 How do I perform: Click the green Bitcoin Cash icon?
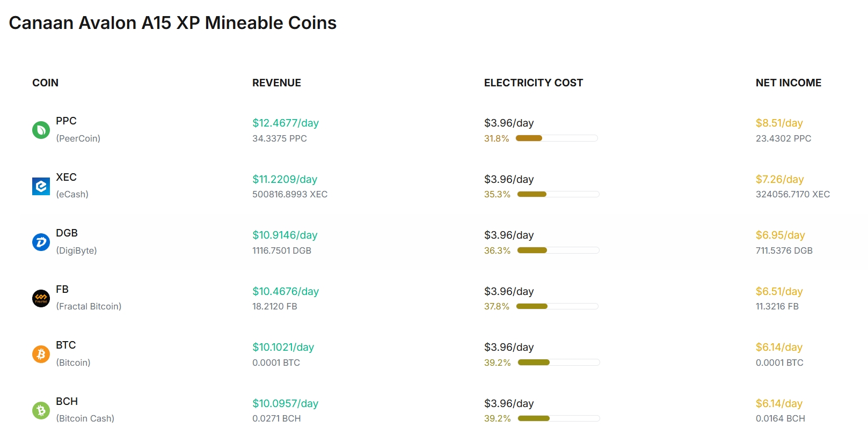41,410
